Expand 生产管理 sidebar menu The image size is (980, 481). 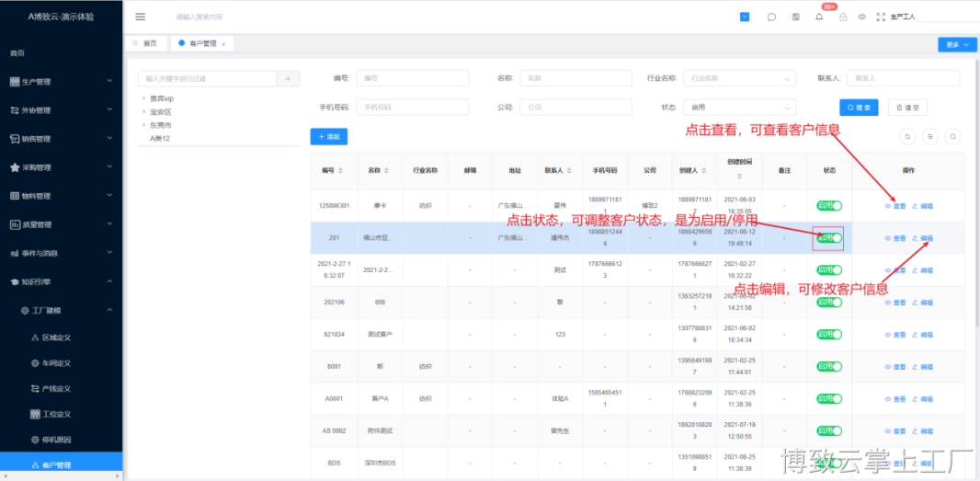(62, 81)
